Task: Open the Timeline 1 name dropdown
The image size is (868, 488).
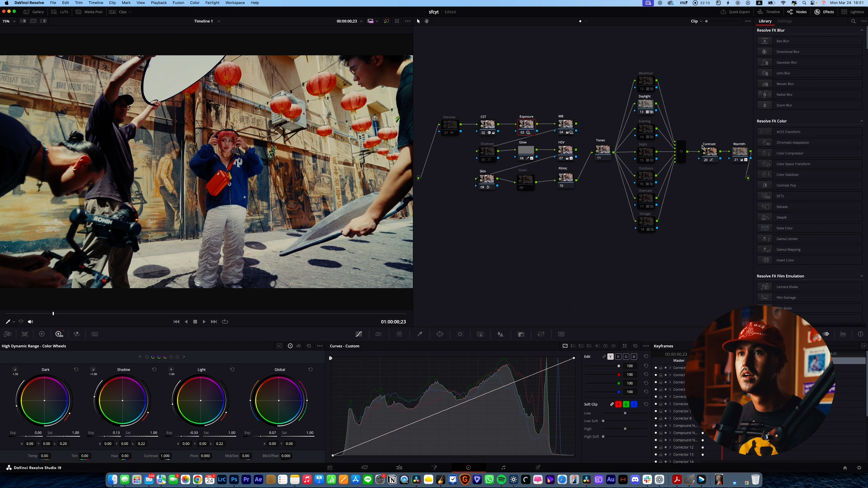Action: [x=219, y=21]
